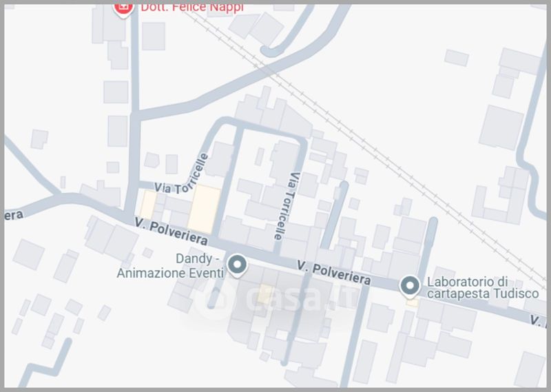Click the house symbol in casa.it watermark
Screen dimensions: 551x392
tap(217, 299)
